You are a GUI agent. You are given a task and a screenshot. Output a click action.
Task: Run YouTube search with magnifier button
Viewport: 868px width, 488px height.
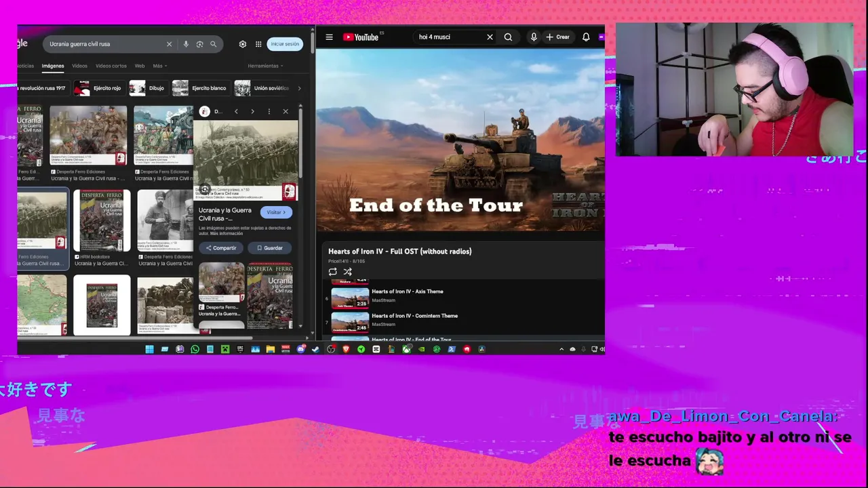pos(508,37)
